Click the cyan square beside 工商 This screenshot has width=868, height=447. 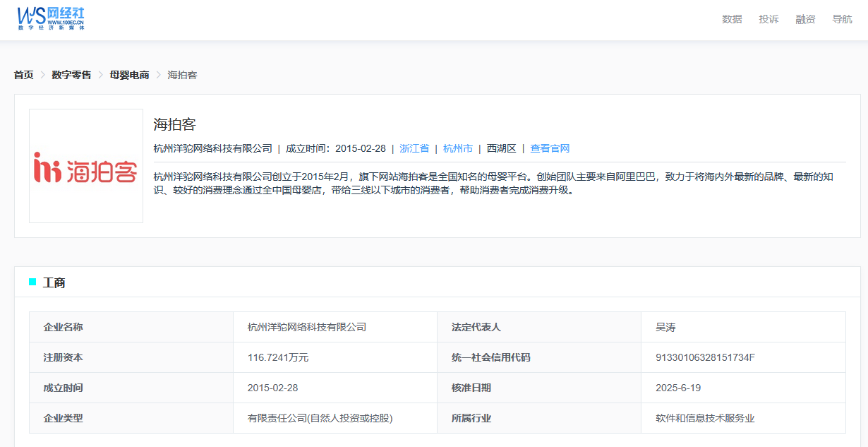click(32, 282)
